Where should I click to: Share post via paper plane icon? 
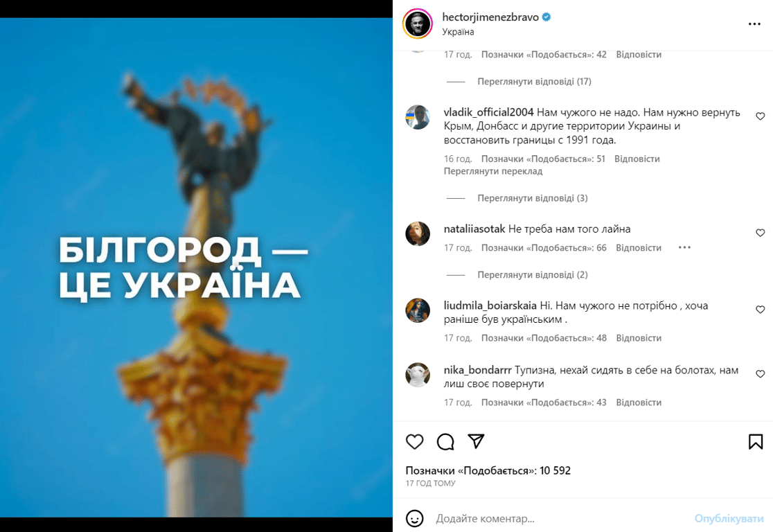[476, 441]
